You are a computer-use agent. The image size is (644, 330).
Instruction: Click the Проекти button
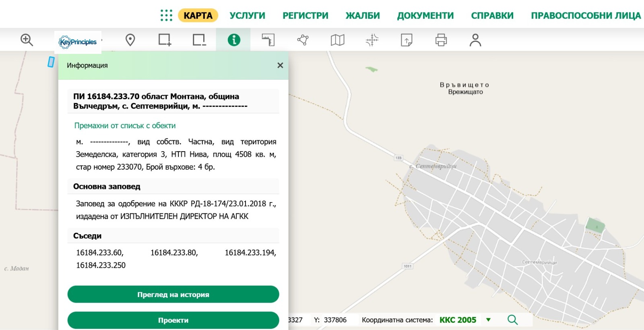pyautogui.click(x=173, y=320)
